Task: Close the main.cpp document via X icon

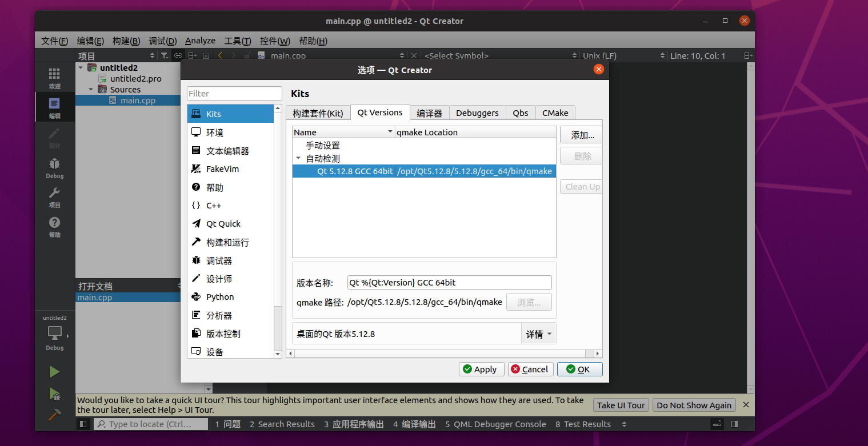Action: 414,55
